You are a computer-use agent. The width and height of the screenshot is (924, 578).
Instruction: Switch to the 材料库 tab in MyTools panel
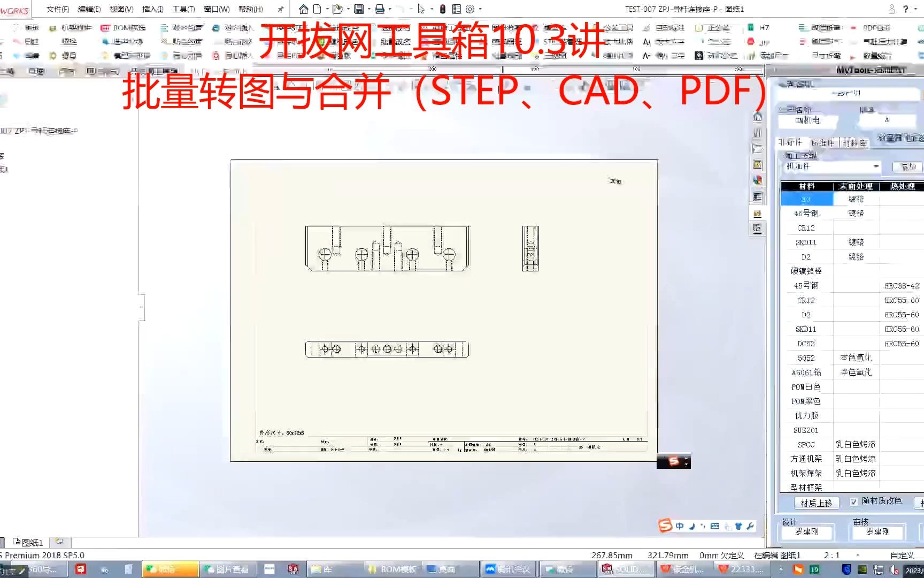[x=854, y=142]
